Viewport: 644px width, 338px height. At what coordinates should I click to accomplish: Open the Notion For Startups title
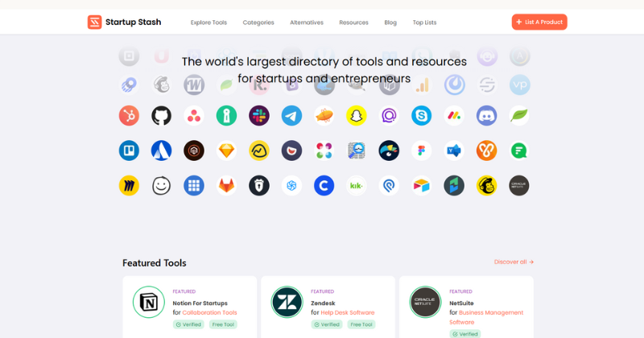200,303
